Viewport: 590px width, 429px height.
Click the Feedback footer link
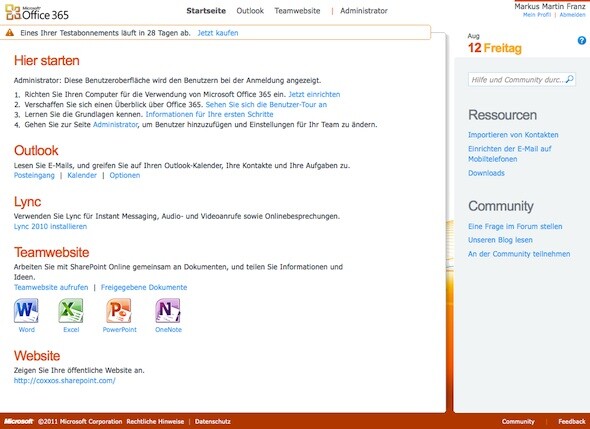click(572, 421)
